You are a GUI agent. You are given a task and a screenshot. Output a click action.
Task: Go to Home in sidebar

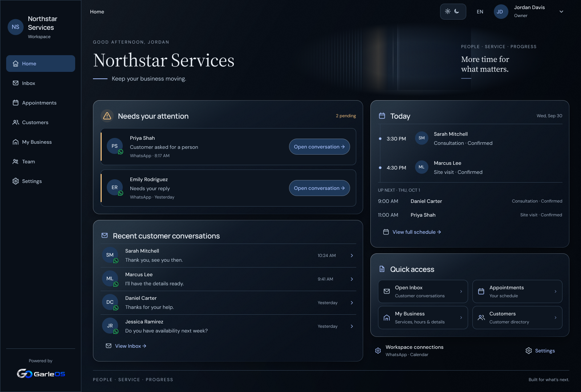point(41,64)
